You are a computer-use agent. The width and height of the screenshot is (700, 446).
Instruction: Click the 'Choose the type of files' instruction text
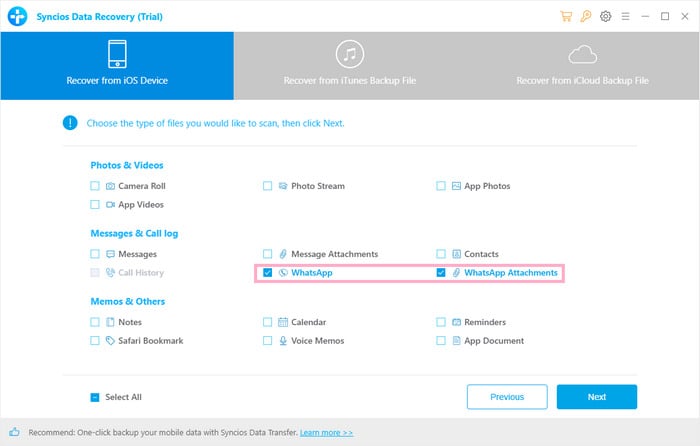(215, 123)
